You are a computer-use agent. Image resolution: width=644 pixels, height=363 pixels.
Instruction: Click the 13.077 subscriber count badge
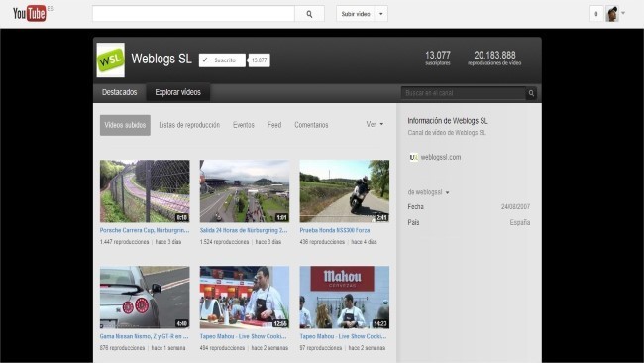[x=260, y=60]
